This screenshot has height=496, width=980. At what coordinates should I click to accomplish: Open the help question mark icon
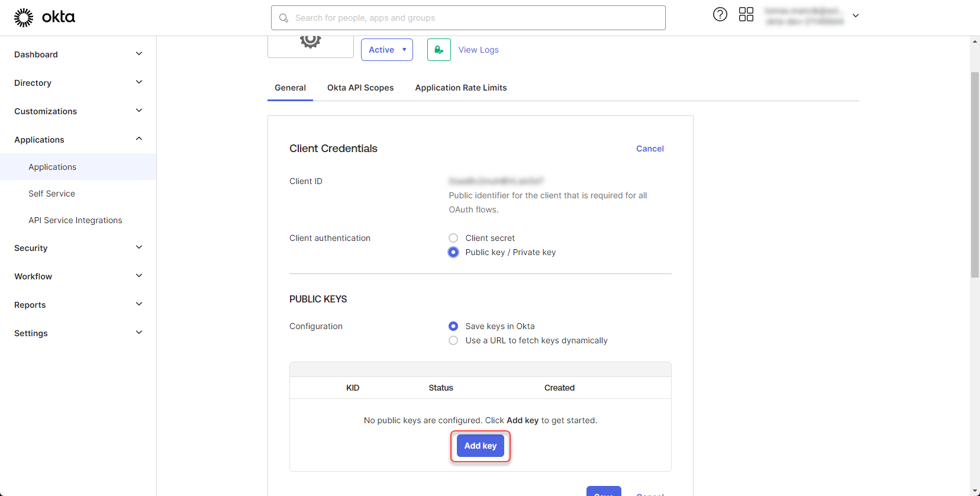pos(720,15)
